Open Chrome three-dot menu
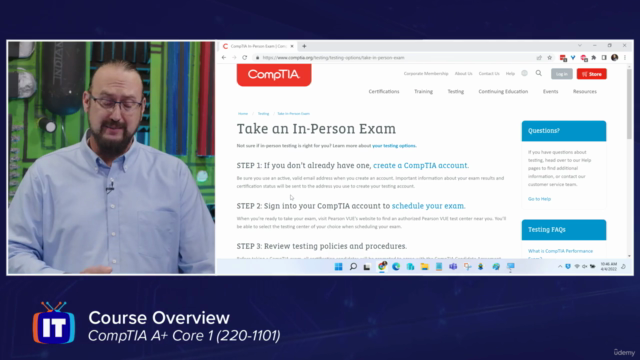Screen dimensions: 640x360 pos(625,58)
